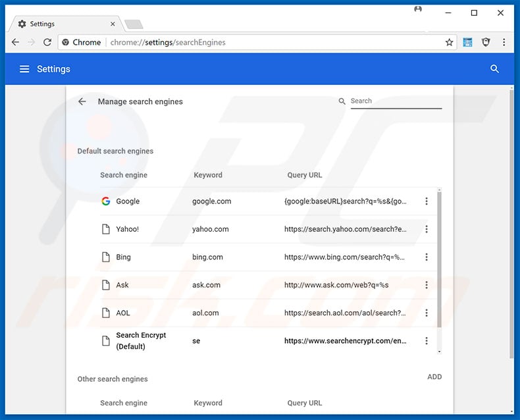Click the ask.com keyword

tap(206, 284)
